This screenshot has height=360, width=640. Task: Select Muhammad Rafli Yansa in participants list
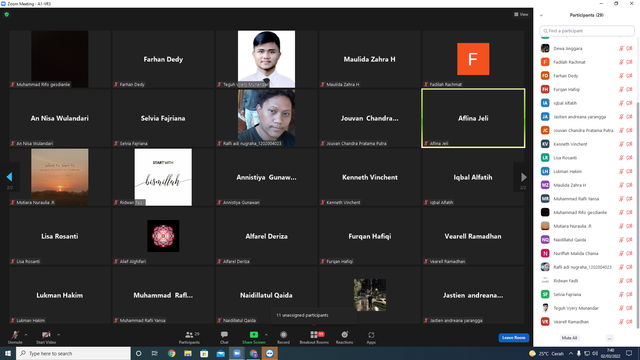pos(586,199)
